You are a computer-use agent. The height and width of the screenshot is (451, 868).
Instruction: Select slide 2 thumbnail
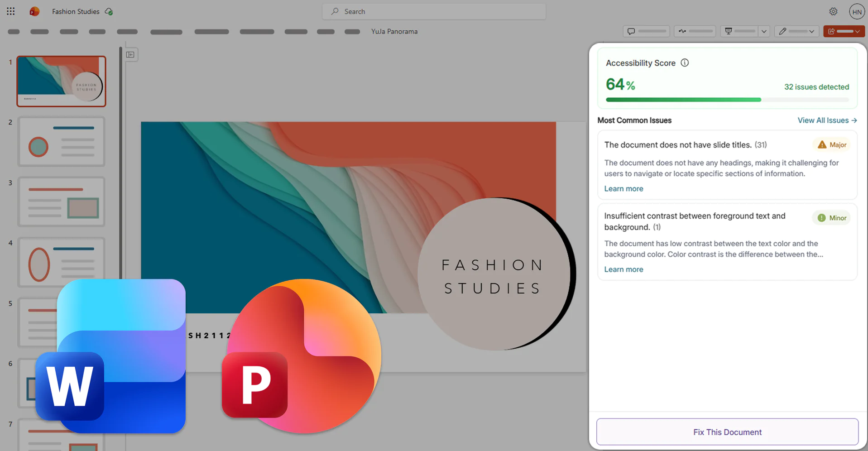[62, 142]
